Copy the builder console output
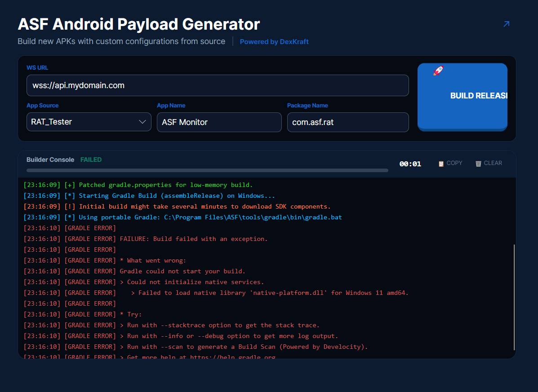This screenshot has height=392, width=538. [x=450, y=163]
